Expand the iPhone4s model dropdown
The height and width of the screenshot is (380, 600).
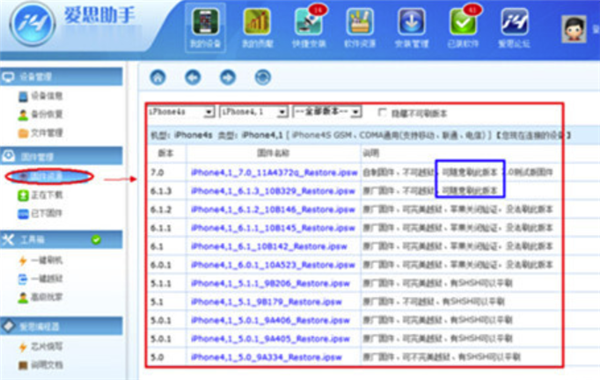coord(181,112)
